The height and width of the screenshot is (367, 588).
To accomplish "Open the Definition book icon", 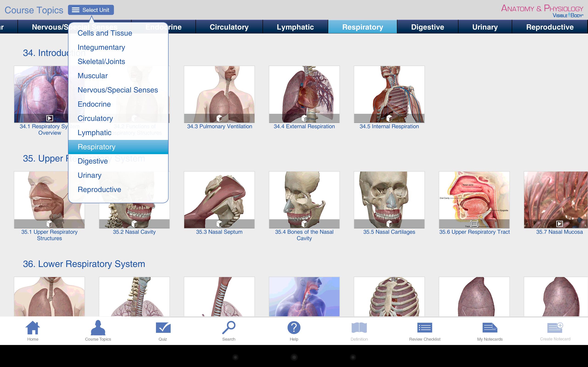I will pos(359,328).
